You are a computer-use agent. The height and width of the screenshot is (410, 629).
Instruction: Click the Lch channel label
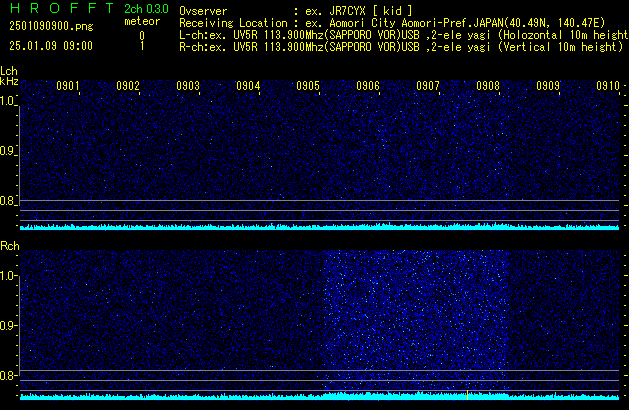coord(9,71)
